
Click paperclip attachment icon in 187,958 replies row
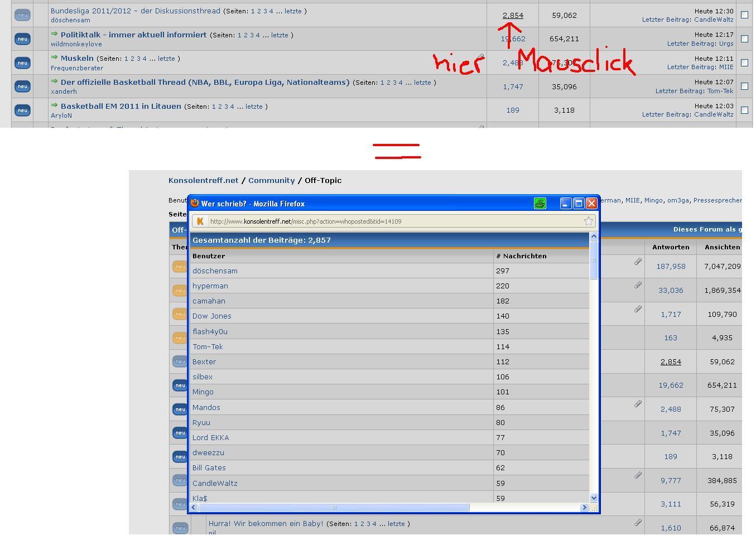[x=638, y=262]
